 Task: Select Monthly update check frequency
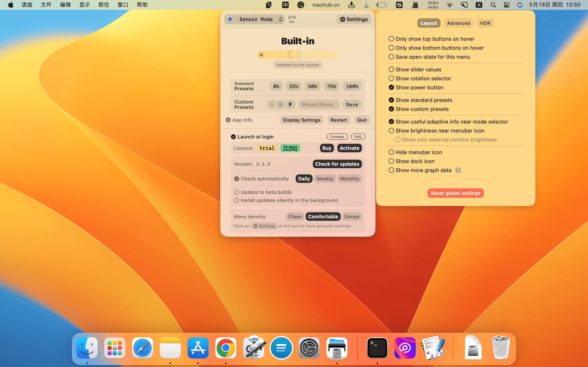pyautogui.click(x=349, y=178)
